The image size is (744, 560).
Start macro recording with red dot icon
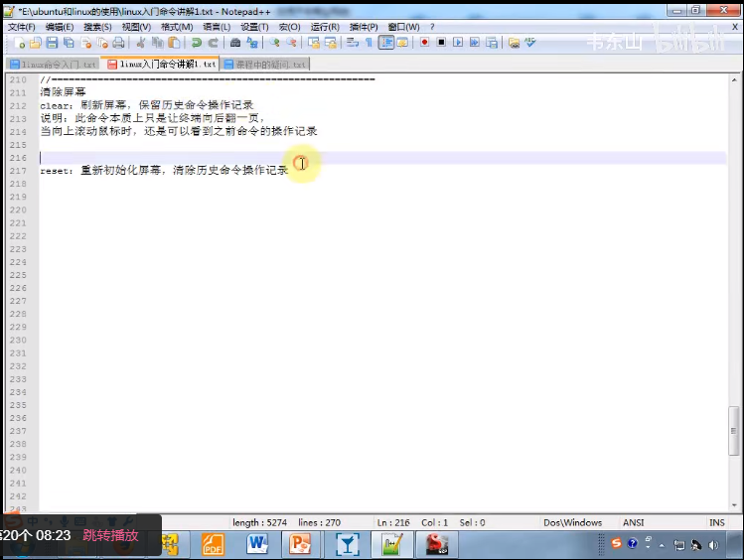425,43
